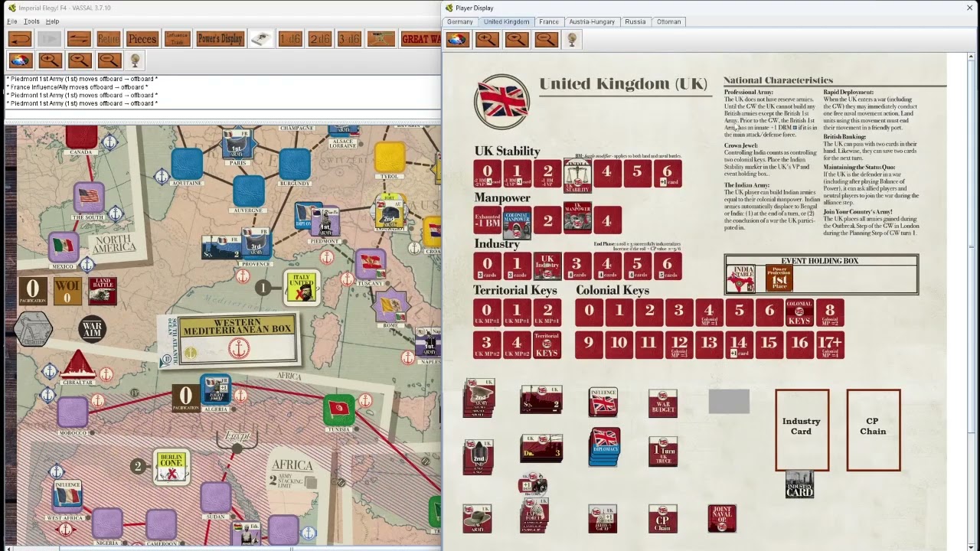Select the War Budget counter
The image size is (980, 551).
click(663, 403)
